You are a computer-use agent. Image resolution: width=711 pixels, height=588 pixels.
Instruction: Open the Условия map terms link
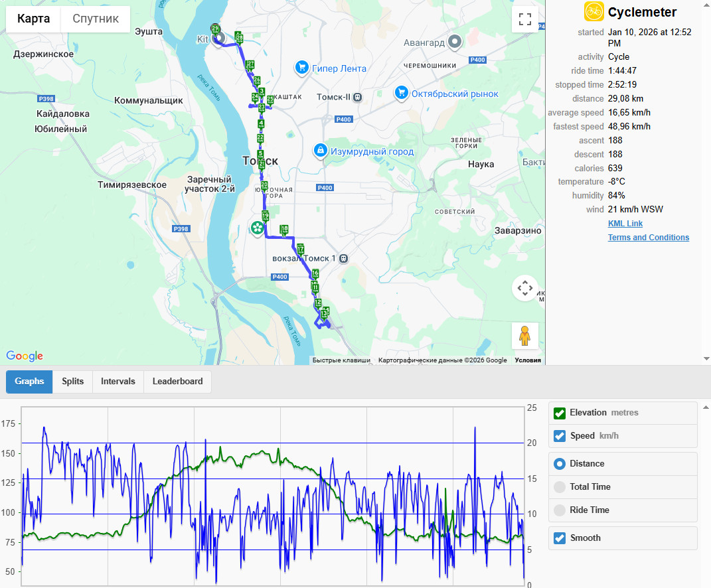click(528, 360)
